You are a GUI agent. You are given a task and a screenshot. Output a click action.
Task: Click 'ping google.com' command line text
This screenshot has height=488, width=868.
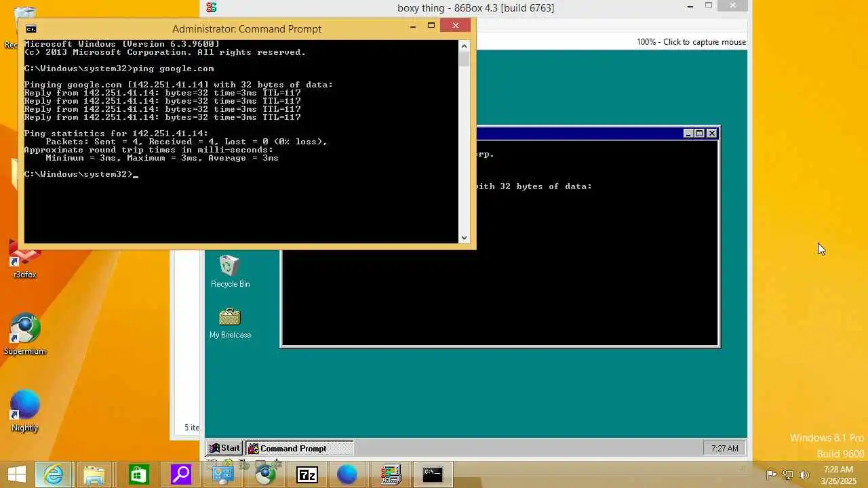[173, 68]
